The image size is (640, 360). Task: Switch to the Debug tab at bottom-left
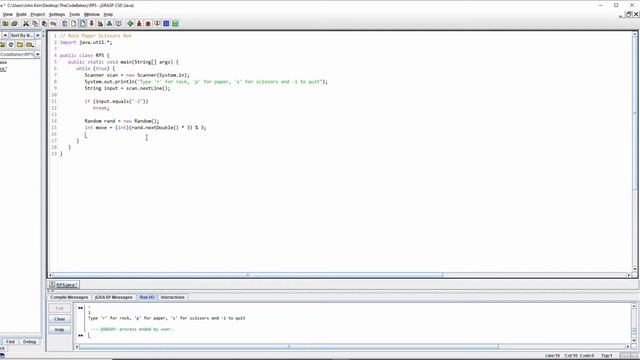(29, 342)
